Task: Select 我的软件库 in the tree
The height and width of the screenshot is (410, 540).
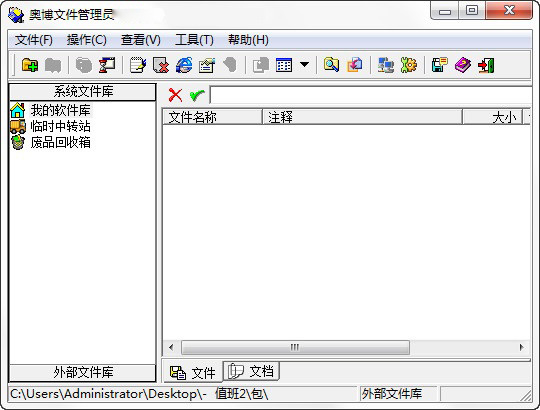Action: tap(60, 110)
